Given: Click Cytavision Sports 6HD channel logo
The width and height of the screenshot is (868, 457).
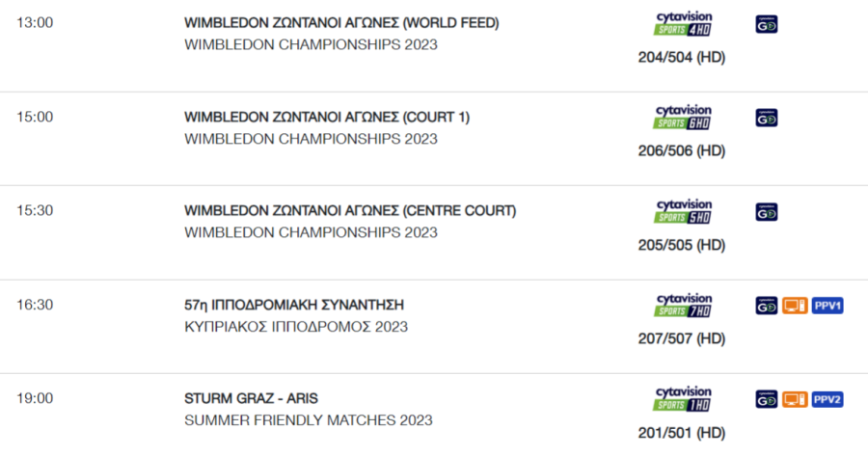Looking at the screenshot, I should coord(683,118).
